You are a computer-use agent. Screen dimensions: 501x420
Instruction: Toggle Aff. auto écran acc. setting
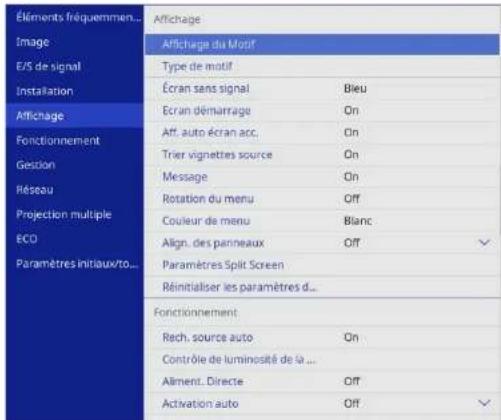pyautogui.click(x=322, y=132)
